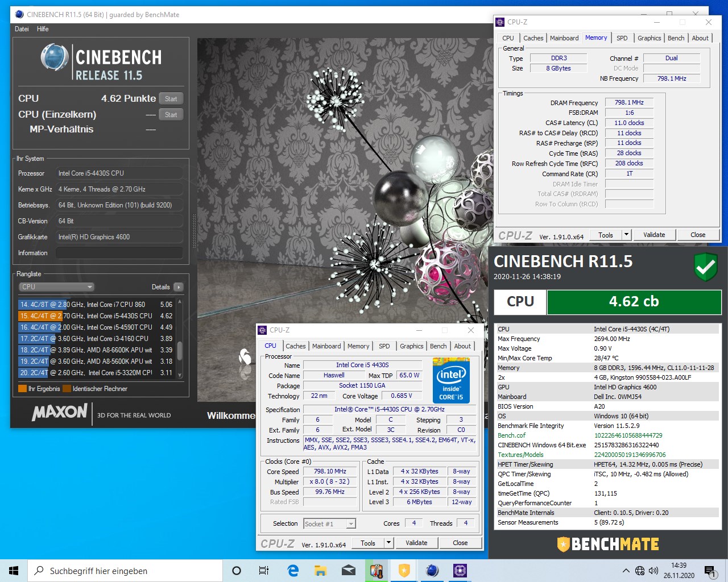Switch to SPD tab in lower CPU-Z
The image size is (728, 582).
384,346
